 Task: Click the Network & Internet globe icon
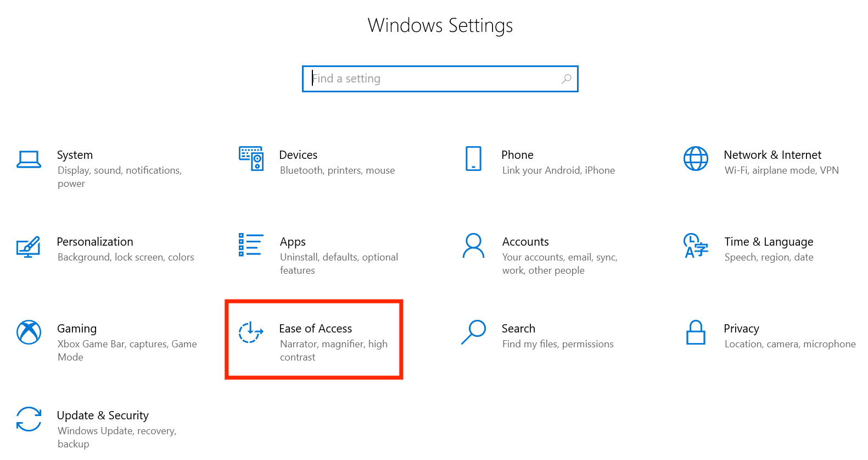(x=696, y=158)
